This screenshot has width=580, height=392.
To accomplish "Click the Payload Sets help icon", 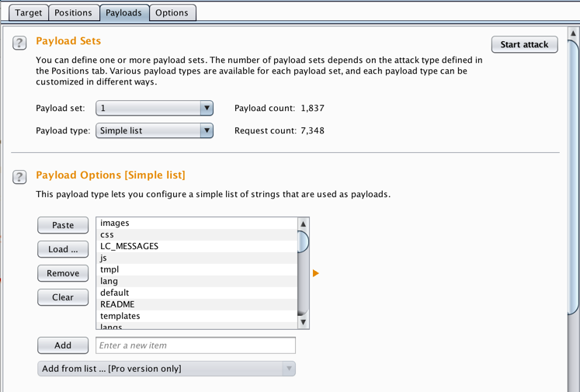I will (19, 43).
